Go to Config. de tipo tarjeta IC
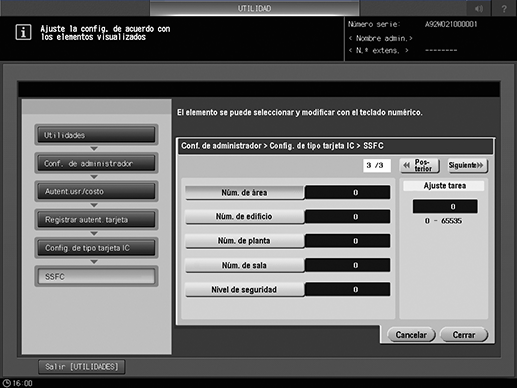The height and width of the screenshot is (388, 517). coord(96,248)
